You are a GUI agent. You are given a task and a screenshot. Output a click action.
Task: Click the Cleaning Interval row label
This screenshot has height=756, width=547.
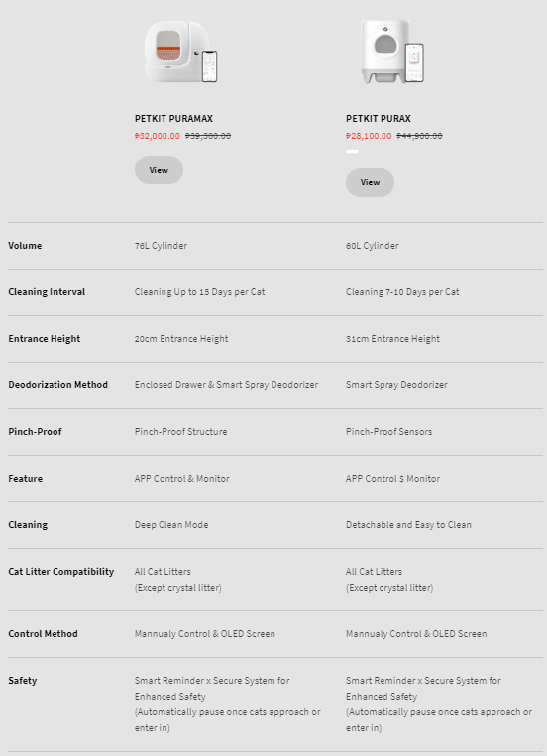(x=47, y=292)
